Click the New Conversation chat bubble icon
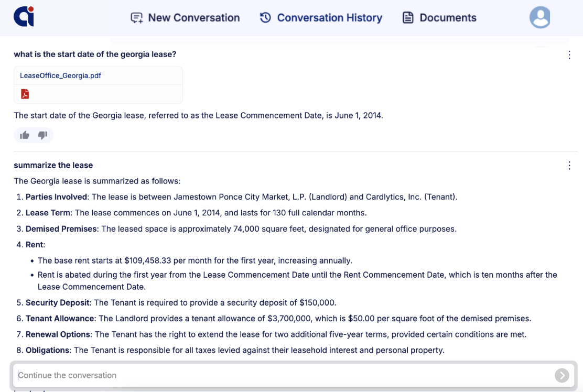This screenshot has width=583, height=392. tap(136, 18)
